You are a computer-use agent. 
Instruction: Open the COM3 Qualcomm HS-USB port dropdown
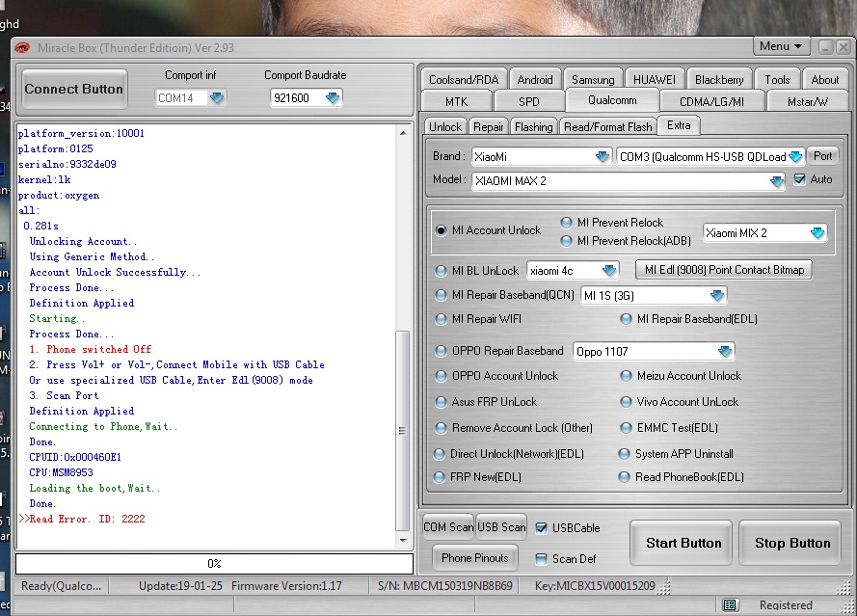(795, 157)
